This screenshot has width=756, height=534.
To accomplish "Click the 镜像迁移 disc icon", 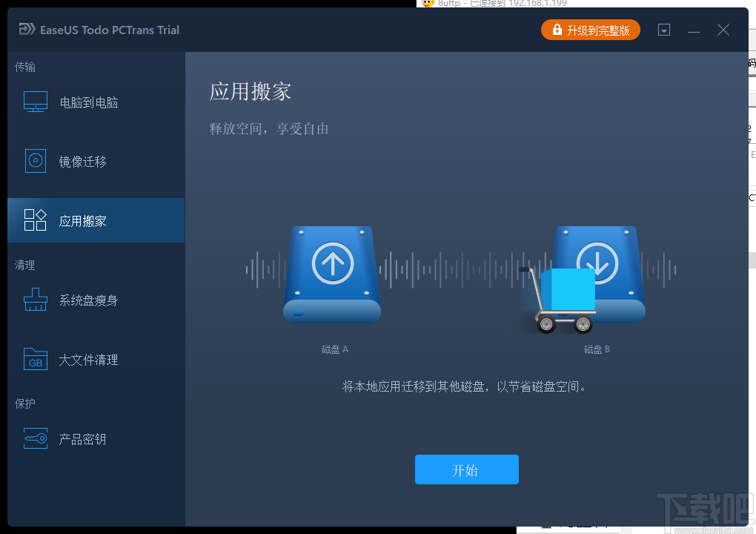I will tap(35, 161).
